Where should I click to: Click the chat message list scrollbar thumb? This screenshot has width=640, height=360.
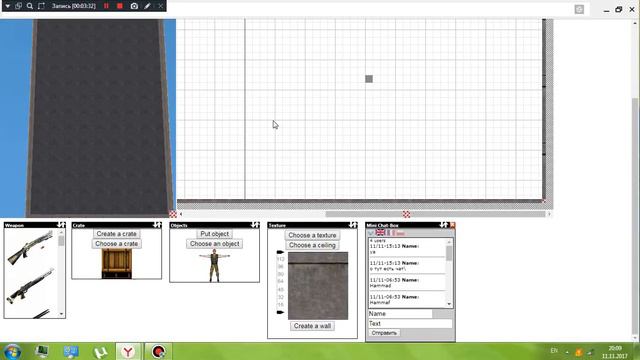tap(449, 253)
